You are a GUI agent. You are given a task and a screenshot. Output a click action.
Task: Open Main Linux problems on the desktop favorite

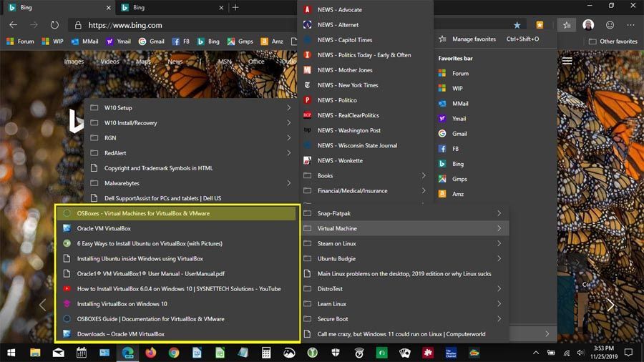pos(404,274)
